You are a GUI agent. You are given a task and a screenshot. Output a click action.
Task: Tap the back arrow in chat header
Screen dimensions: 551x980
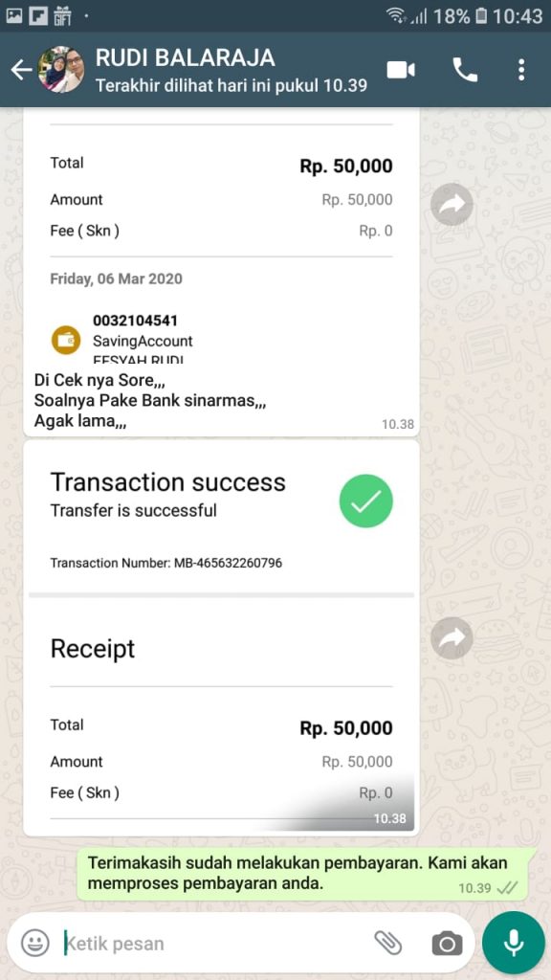pos(21,70)
